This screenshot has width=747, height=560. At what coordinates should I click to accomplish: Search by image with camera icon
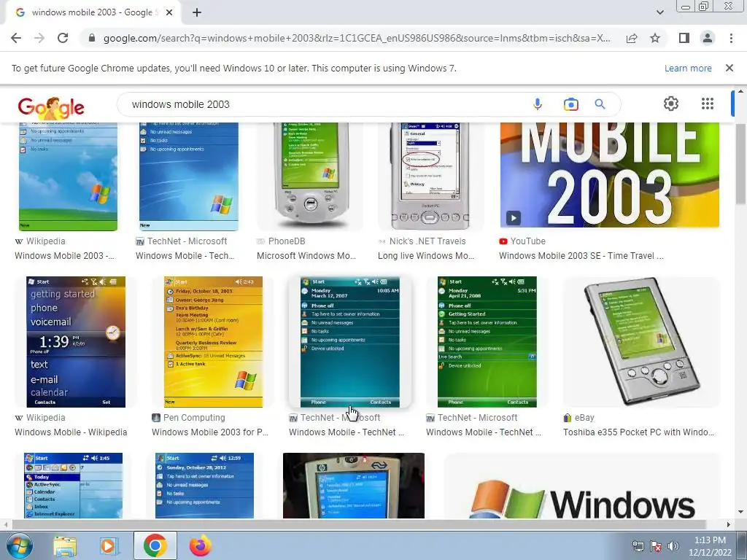point(570,104)
